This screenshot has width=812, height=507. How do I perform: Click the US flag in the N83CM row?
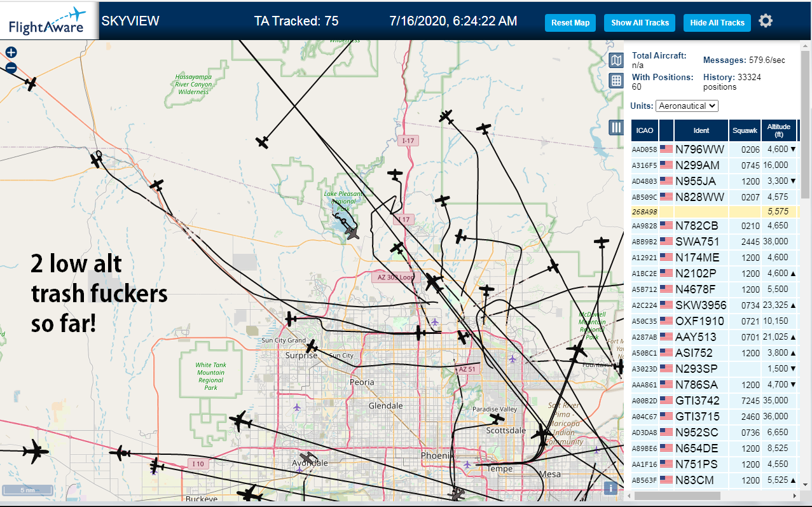pos(666,480)
